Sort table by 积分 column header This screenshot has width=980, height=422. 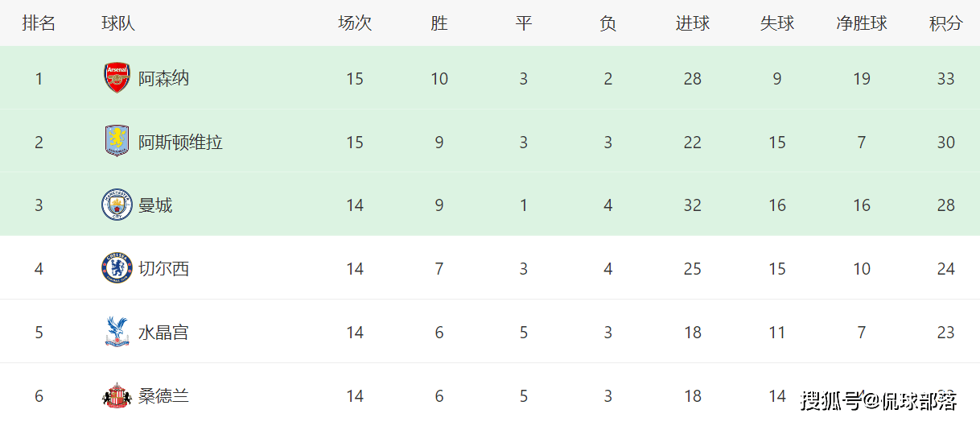(945, 23)
